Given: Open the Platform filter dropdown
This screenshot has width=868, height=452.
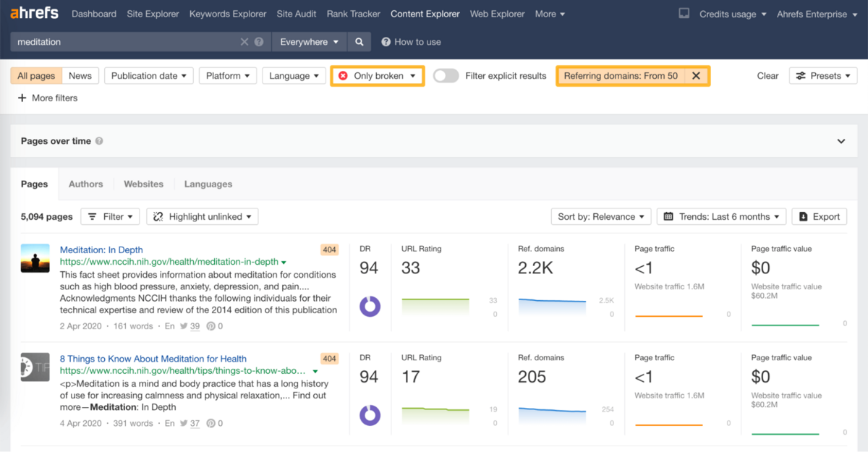Looking at the screenshot, I should [227, 76].
